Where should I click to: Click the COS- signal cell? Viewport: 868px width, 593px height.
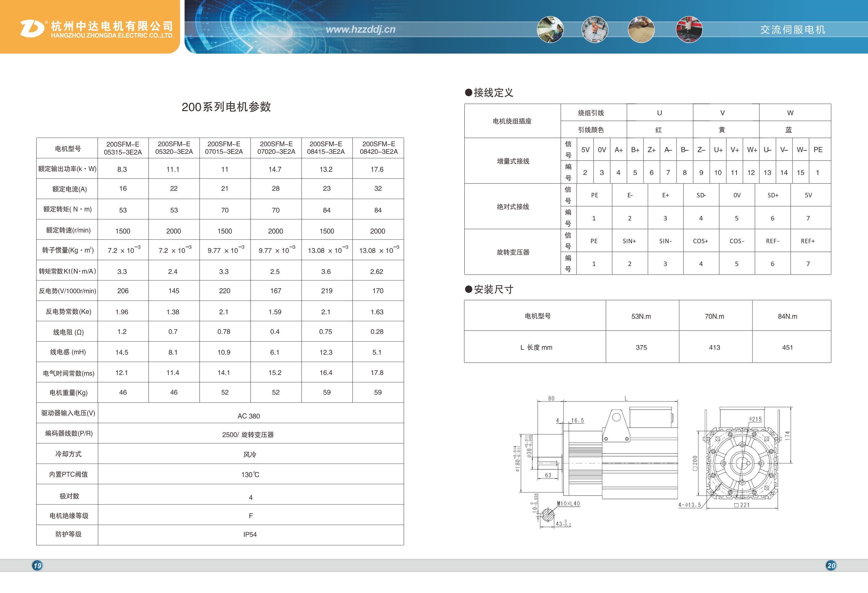point(737,241)
